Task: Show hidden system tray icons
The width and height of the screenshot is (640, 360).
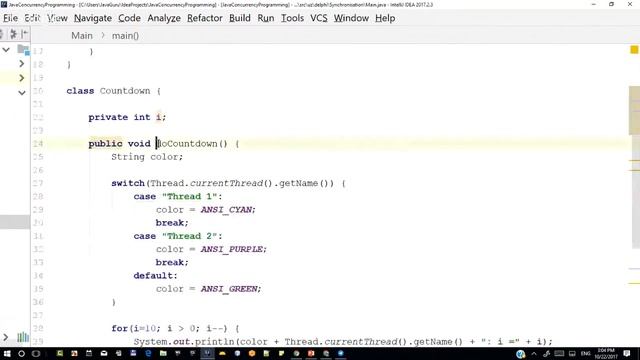Action: 534,353
